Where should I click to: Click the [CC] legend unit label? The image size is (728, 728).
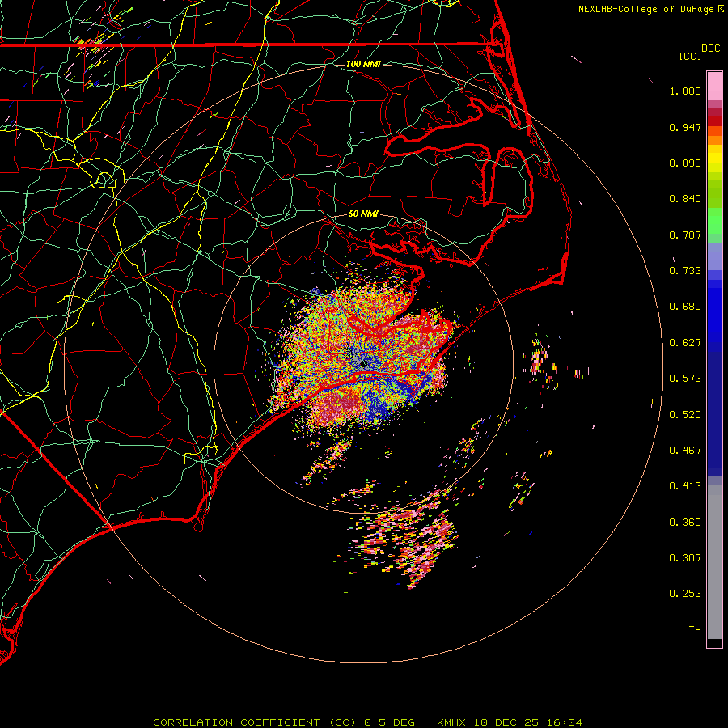[x=691, y=56]
